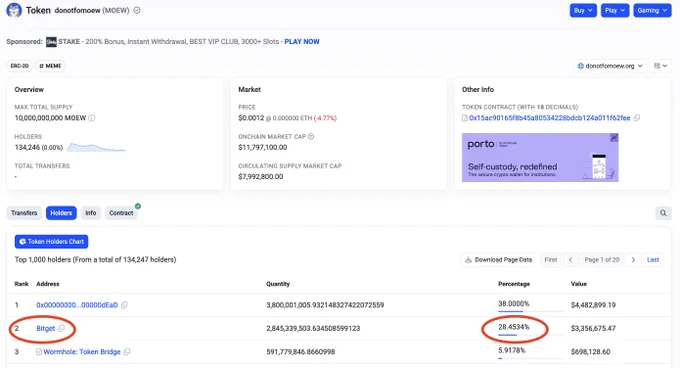Click the quantity 591,779,846.8660998
Viewport: 680px width, 368px height.
point(301,352)
